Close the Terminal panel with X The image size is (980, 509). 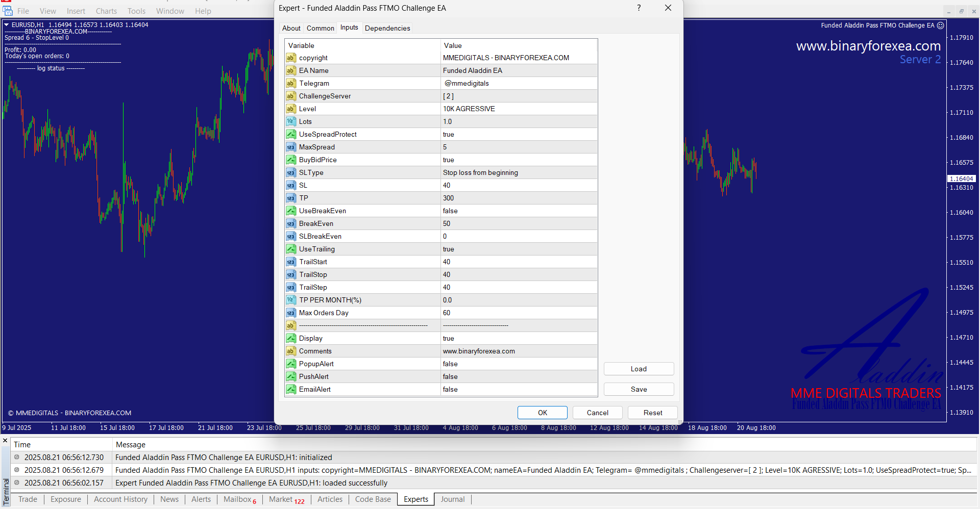click(5, 441)
